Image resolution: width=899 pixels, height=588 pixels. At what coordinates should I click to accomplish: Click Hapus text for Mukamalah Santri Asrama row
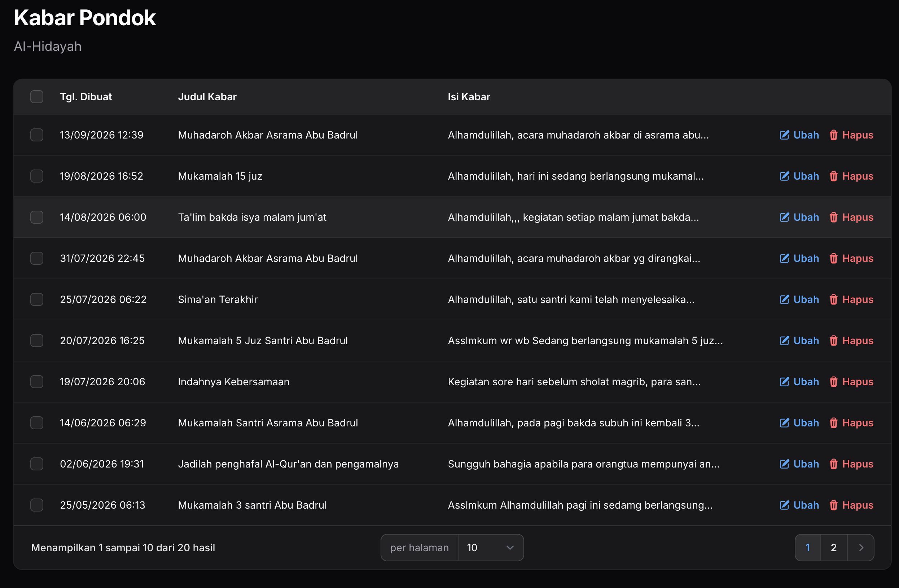(858, 423)
